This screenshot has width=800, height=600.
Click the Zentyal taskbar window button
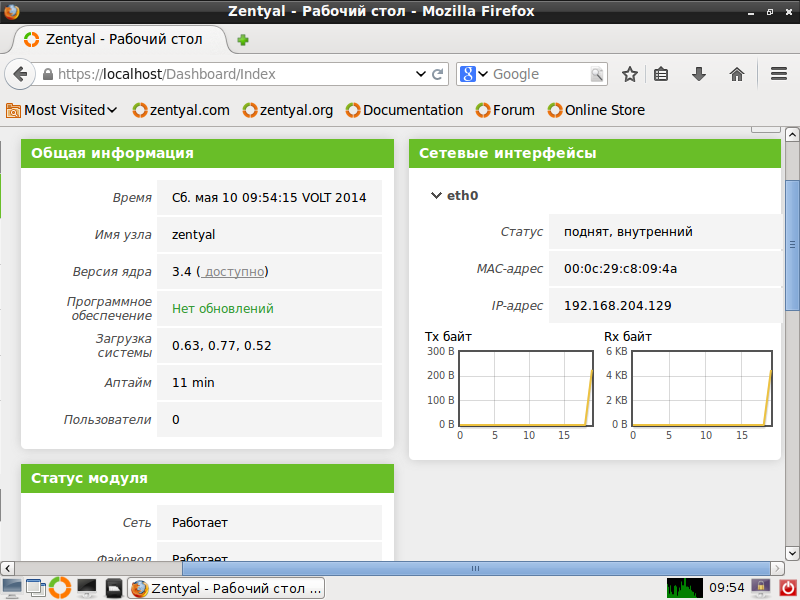(226, 588)
